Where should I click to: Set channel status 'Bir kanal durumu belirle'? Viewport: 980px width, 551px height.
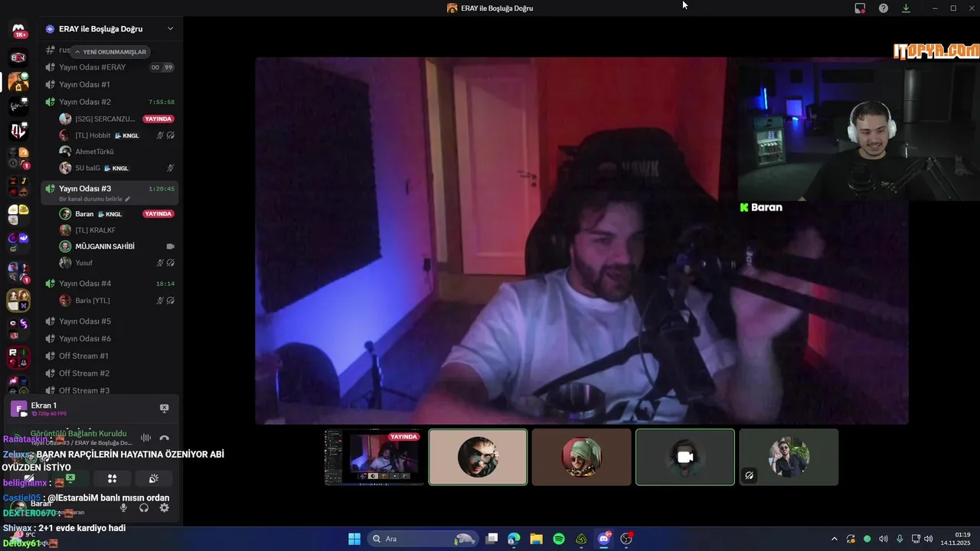coord(94,199)
